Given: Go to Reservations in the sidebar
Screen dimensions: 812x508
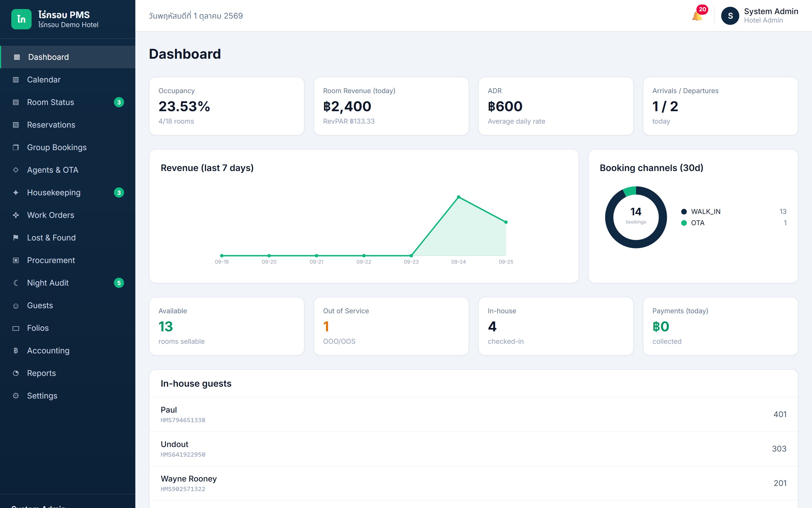Looking at the screenshot, I should click(x=67, y=125).
